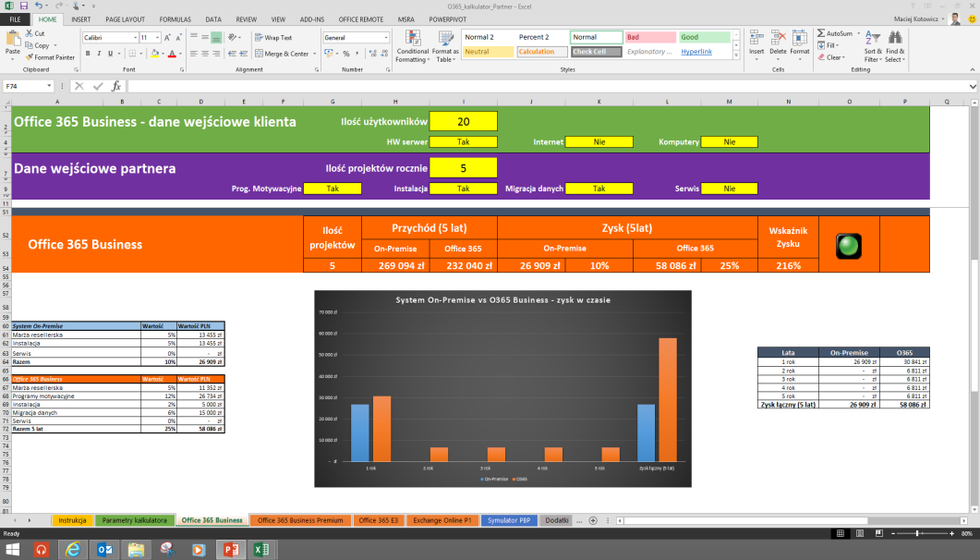
Task: Click the formula bar input area
Action: (547, 86)
